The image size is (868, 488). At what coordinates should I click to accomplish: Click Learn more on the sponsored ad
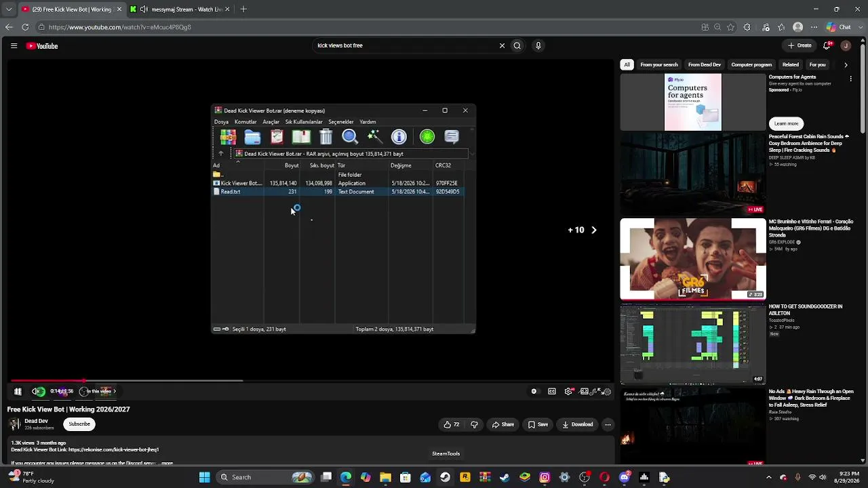point(786,123)
